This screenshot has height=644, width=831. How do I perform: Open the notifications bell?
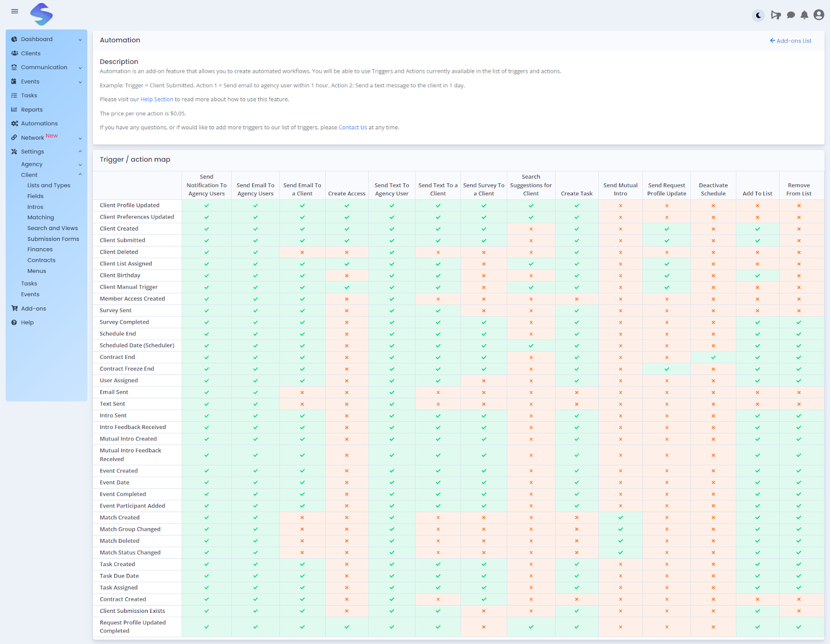(805, 15)
